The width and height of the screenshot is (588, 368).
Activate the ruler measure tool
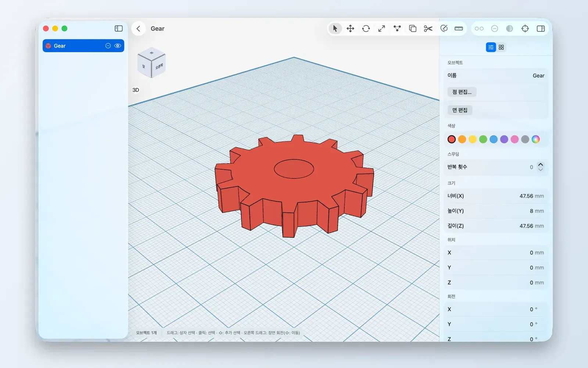pos(459,29)
